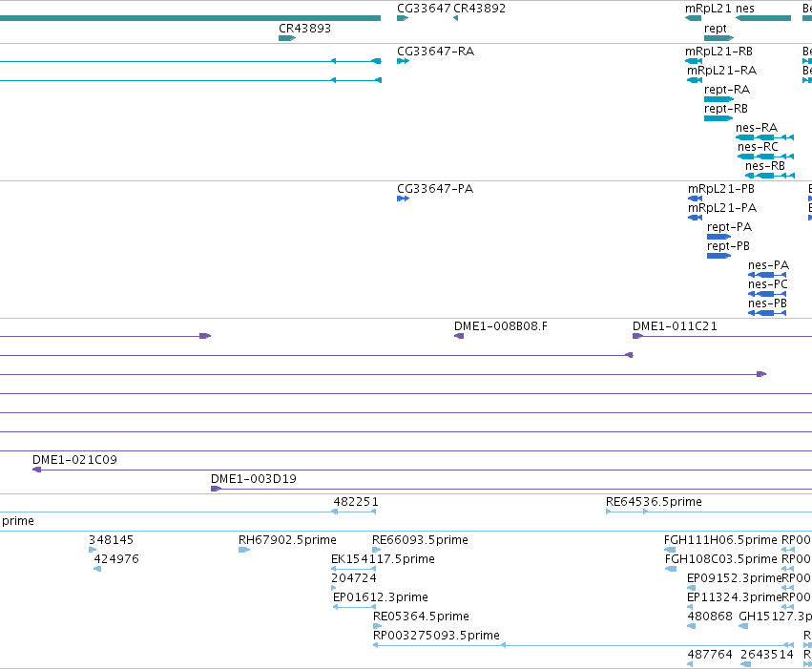The width and height of the screenshot is (812, 669).
Task: Click the mRpL21 gene label
Action: point(708,9)
